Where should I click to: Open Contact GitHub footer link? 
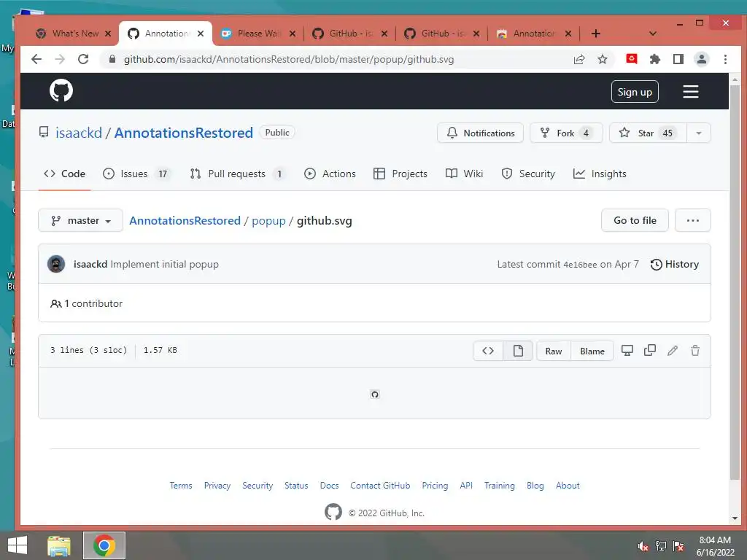pyautogui.click(x=380, y=485)
